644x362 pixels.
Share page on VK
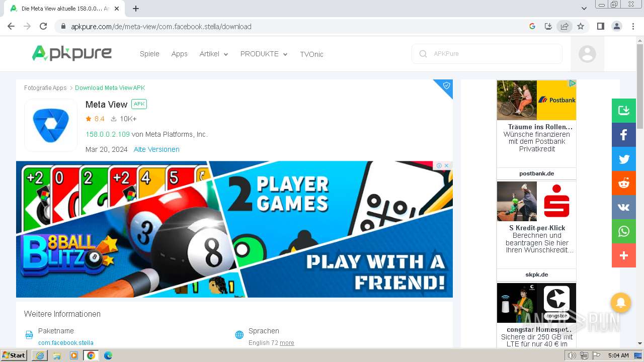pyautogui.click(x=624, y=207)
